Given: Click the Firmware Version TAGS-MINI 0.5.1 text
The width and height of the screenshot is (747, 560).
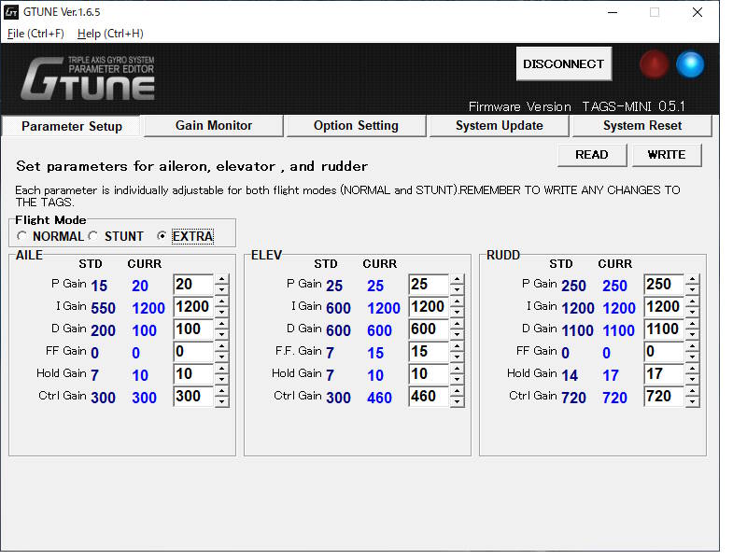Looking at the screenshot, I should (577, 106).
